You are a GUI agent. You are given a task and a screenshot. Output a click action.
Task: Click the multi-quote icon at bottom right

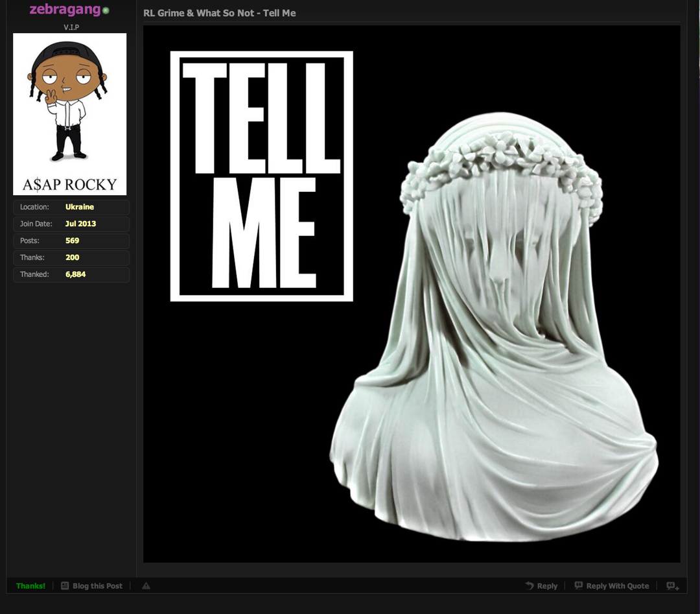pyautogui.click(x=673, y=586)
